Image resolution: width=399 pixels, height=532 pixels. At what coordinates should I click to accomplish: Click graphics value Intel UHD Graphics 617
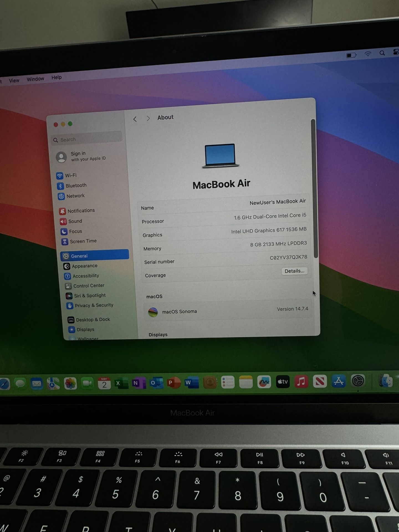coord(269,230)
